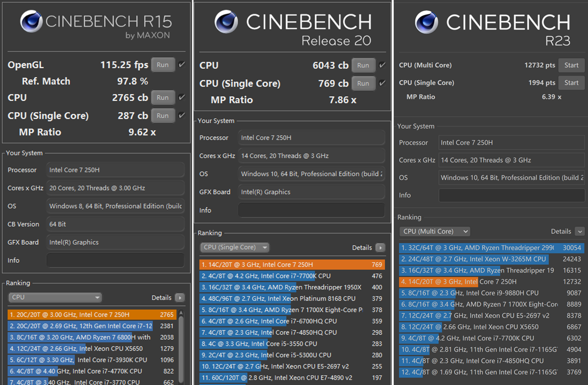Run the CPU test in Cinebench Release 20

[x=363, y=65]
